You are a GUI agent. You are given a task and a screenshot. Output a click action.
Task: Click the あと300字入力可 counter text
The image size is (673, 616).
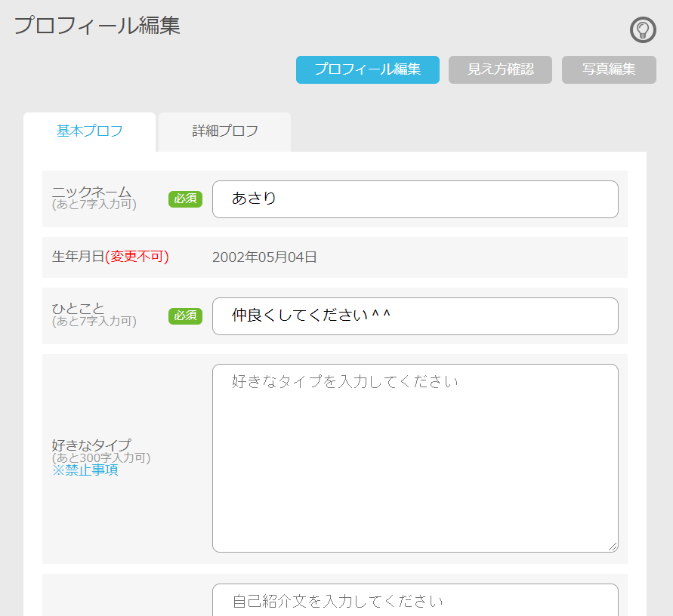click(x=101, y=457)
